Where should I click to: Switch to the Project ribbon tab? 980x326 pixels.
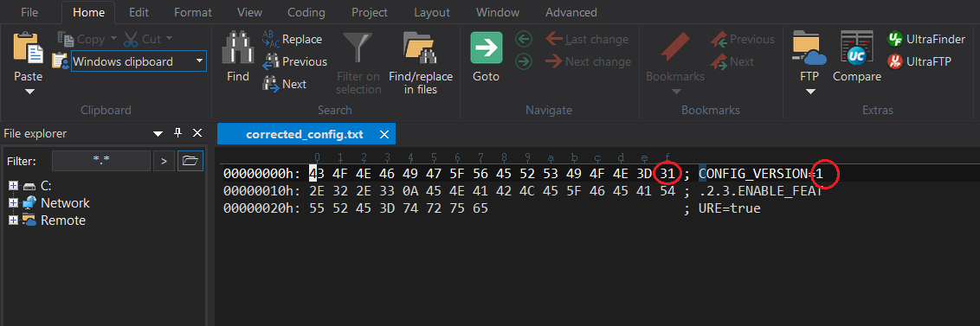[x=370, y=12]
